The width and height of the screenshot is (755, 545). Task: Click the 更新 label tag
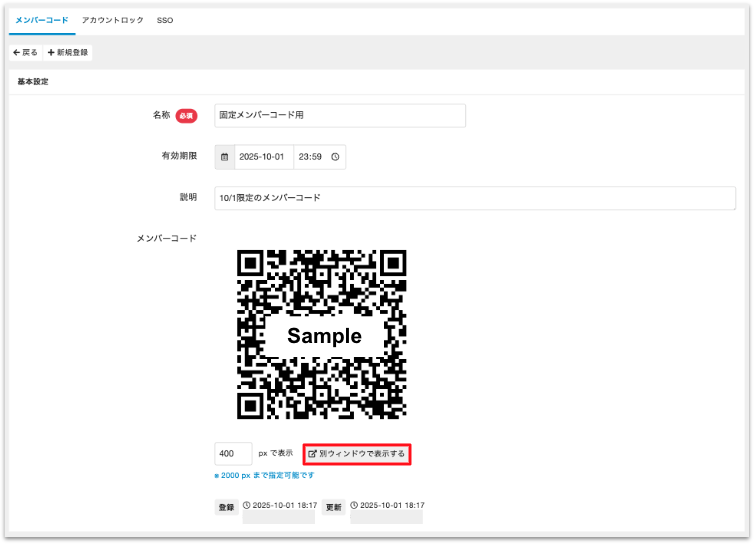pos(334,507)
